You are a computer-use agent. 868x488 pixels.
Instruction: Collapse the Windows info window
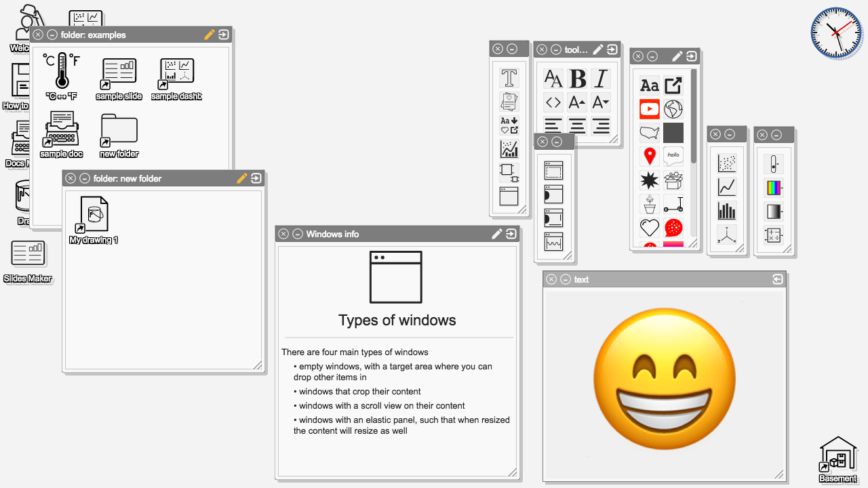[298, 234]
